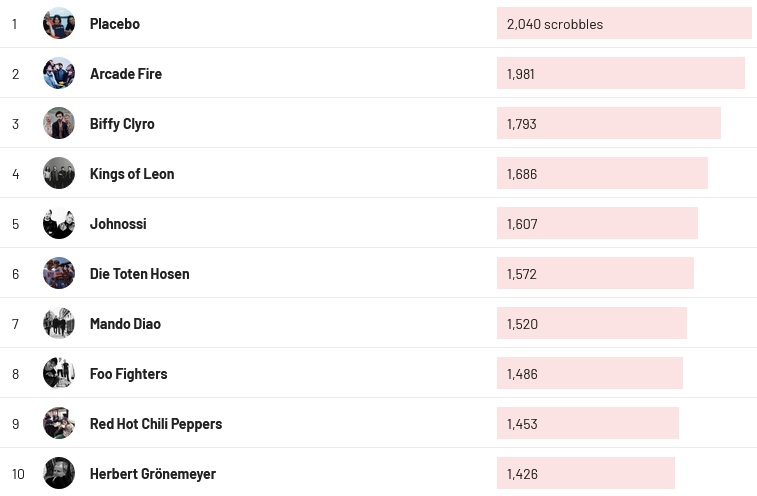757x496 pixels.
Task: Open Foo Fighters' avatar thumbnail
Action: coord(59,373)
